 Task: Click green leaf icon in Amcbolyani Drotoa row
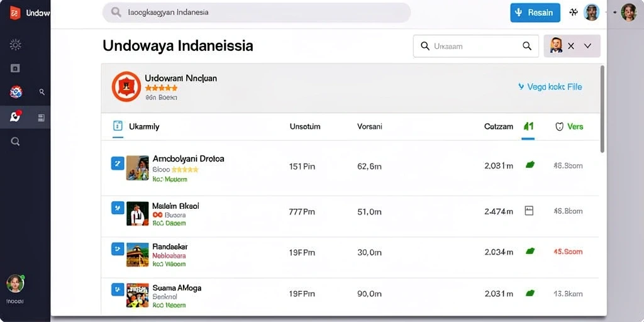(x=530, y=165)
